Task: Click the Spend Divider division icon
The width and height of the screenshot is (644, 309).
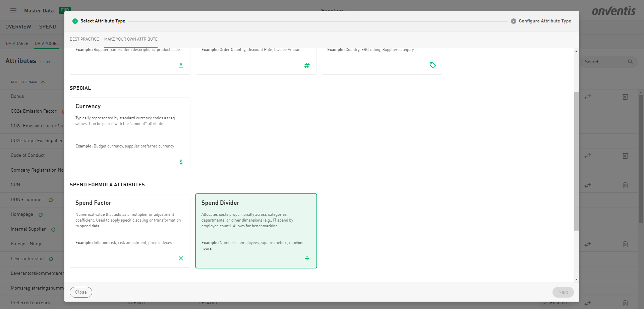Action: pyautogui.click(x=307, y=258)
